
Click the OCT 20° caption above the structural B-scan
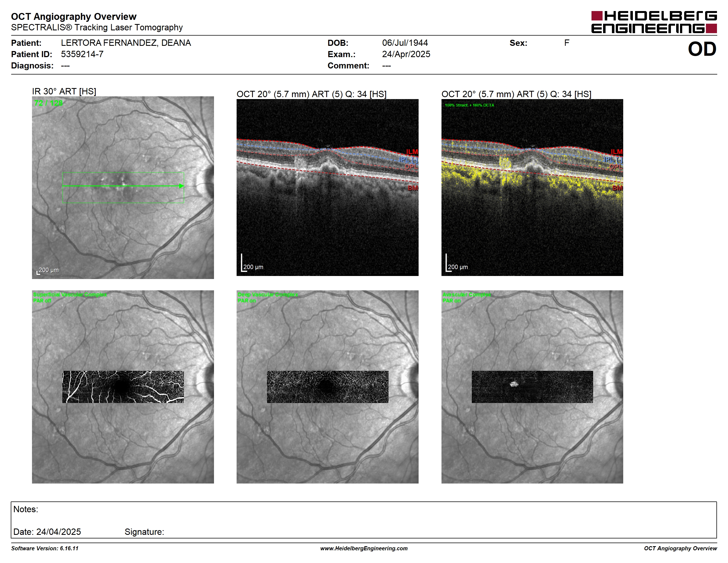311,94
